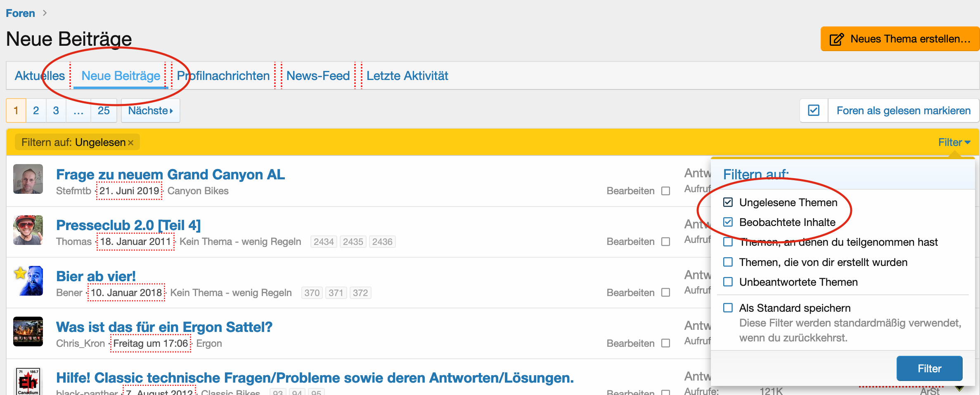Screen dimensions: 980x395
Task: Toggle Ungelesene Themen checkbox
Action: [728, 202]
